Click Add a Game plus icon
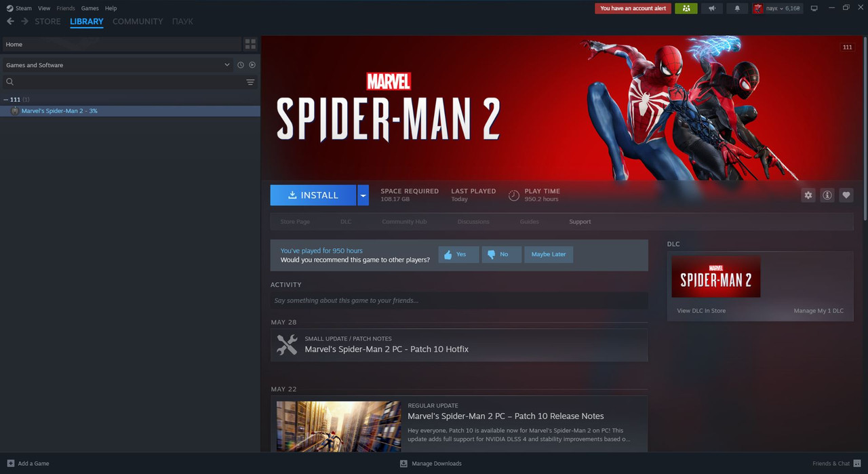 coord(10,463)
